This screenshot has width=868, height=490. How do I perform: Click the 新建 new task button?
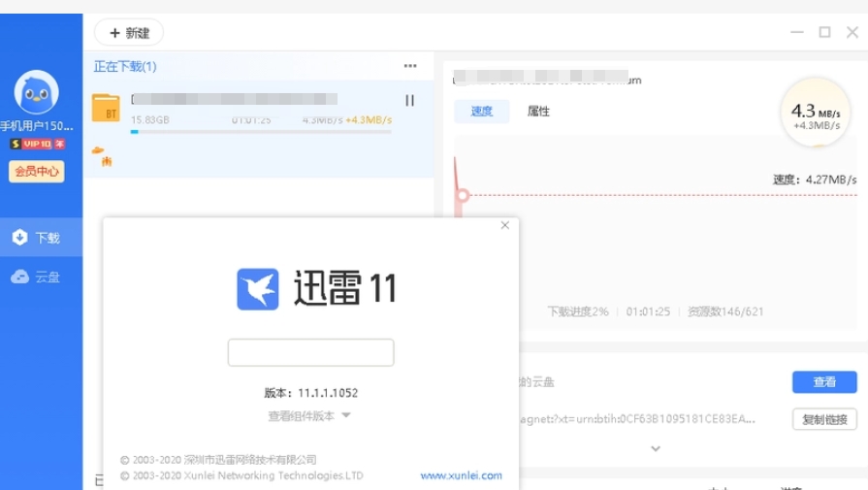pos(129,33)
